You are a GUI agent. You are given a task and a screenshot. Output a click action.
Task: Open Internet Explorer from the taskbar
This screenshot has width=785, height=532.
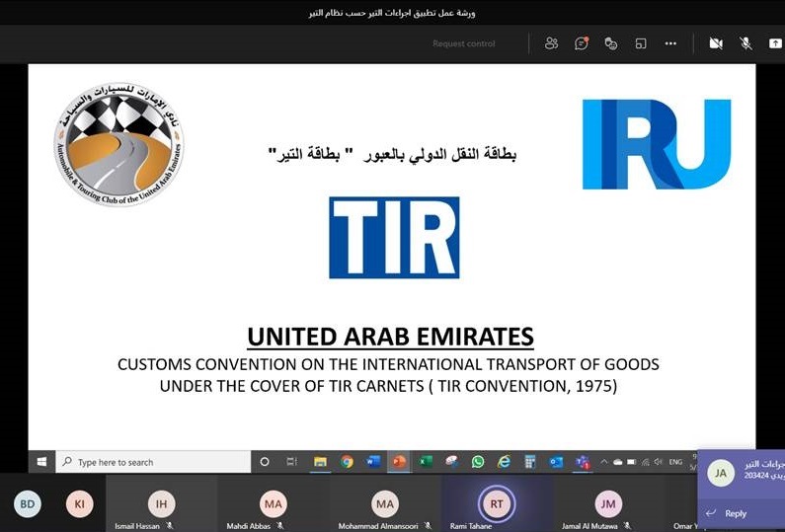504,462
